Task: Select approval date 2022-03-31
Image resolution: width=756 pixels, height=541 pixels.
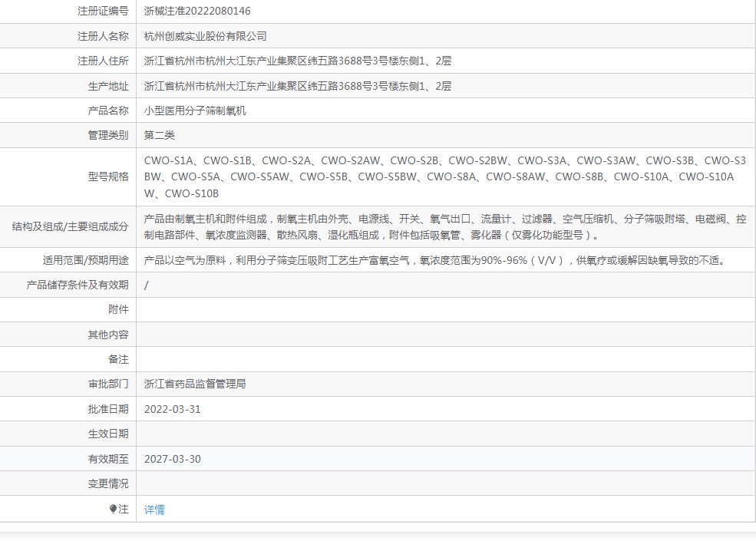Action: 172,409
